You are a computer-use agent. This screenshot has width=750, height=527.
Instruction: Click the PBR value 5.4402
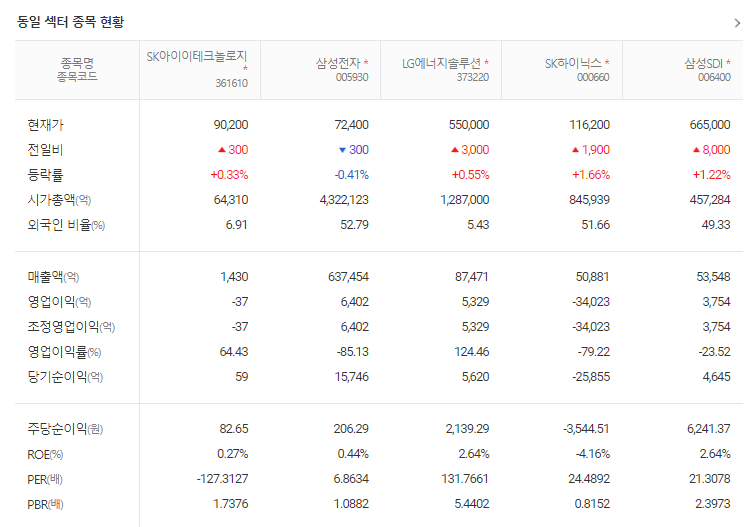coord(472,503)
